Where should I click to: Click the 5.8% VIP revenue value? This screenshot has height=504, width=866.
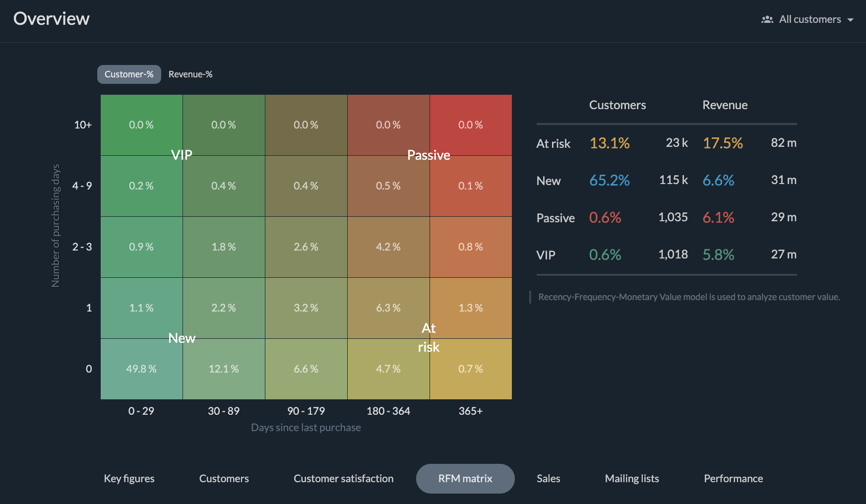718,255
